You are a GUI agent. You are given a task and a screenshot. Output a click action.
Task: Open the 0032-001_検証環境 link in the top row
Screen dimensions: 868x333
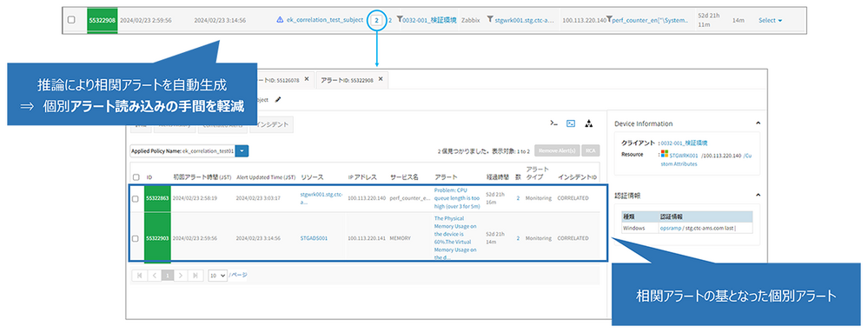pyautogui.click(x=430, y=20)
